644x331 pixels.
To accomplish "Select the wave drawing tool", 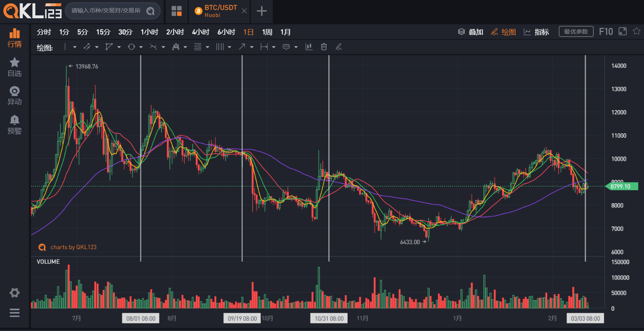I will tap(153, 47).
